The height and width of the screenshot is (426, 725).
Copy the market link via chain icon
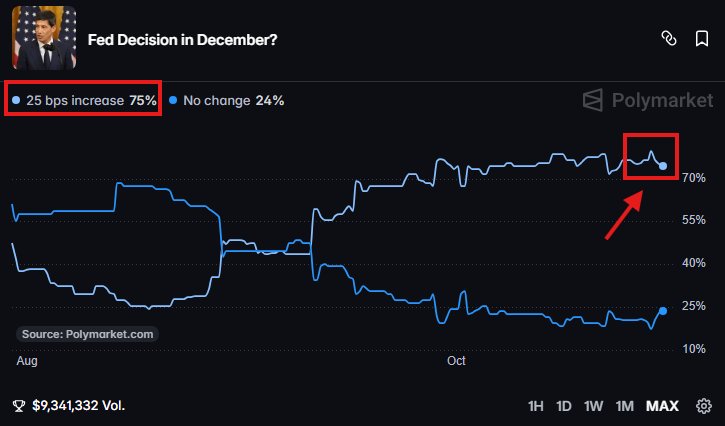(x=669, y=38)
